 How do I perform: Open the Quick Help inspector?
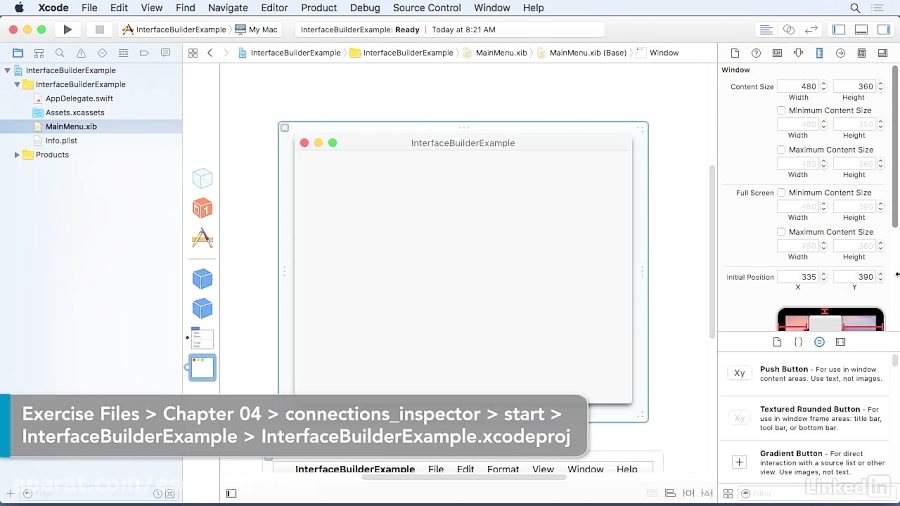[756, 53]
